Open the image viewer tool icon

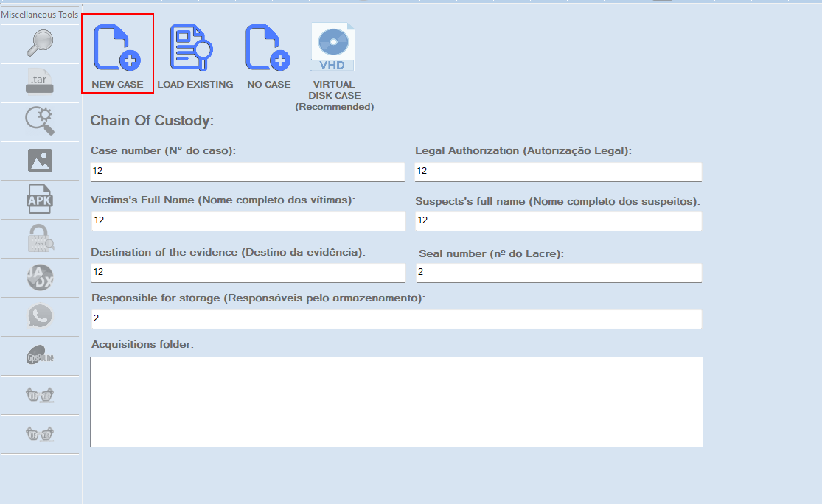point(40,161)
